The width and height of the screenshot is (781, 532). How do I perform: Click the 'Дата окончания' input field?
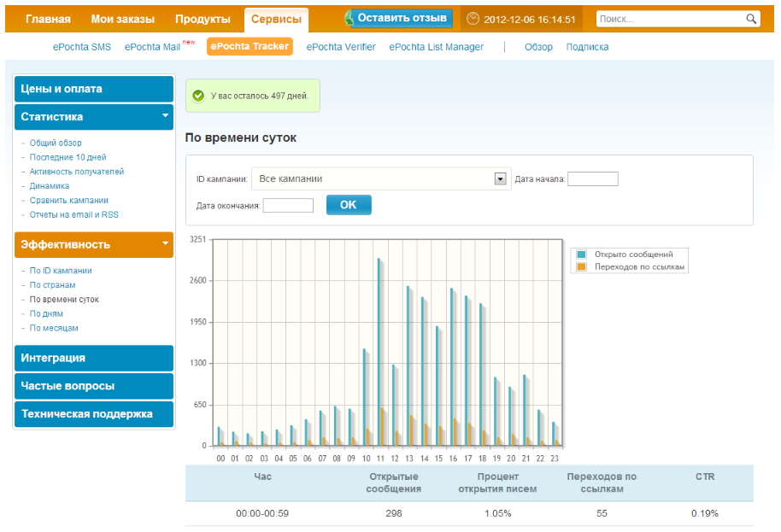click(288, 205)
